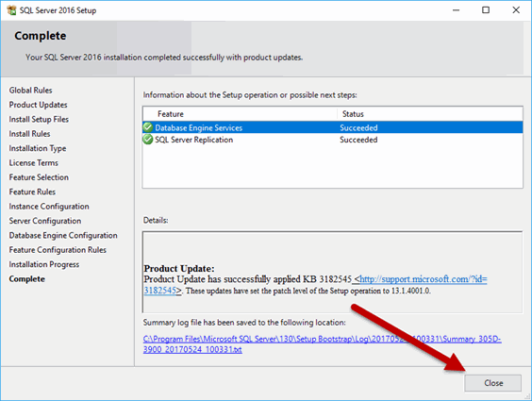The height and width of the screenshot is (401, 532).
Task: Select the SQL Server Replication row
Action: coord(332,140)
